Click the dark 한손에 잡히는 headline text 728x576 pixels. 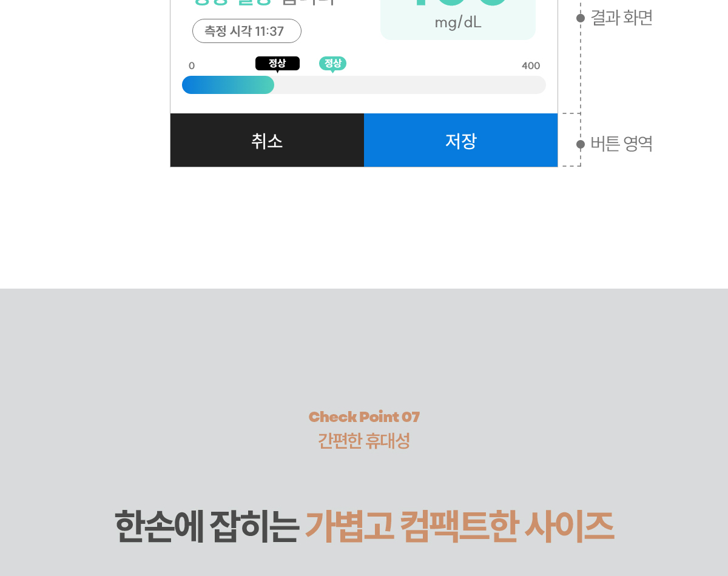tap(206, 526)
